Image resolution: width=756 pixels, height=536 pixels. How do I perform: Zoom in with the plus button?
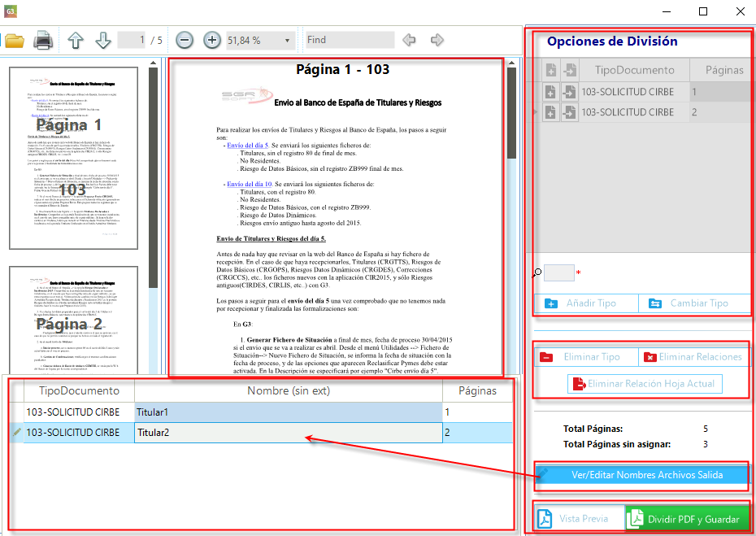tap(211, 40)
